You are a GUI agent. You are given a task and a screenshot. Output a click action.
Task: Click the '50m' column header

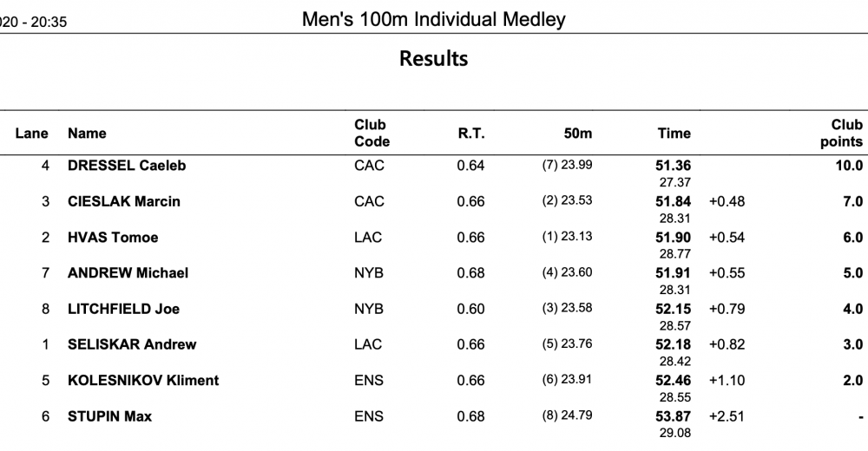tap(578, 134)
